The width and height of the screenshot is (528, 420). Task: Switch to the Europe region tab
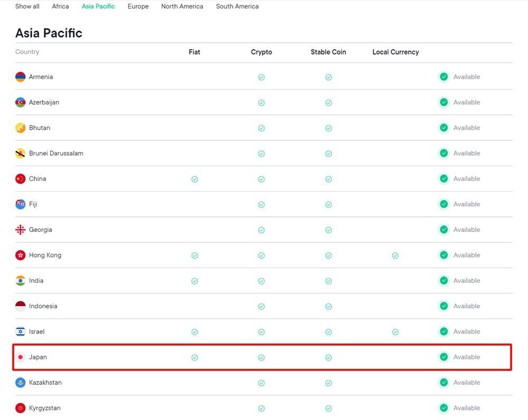point(138,6)
